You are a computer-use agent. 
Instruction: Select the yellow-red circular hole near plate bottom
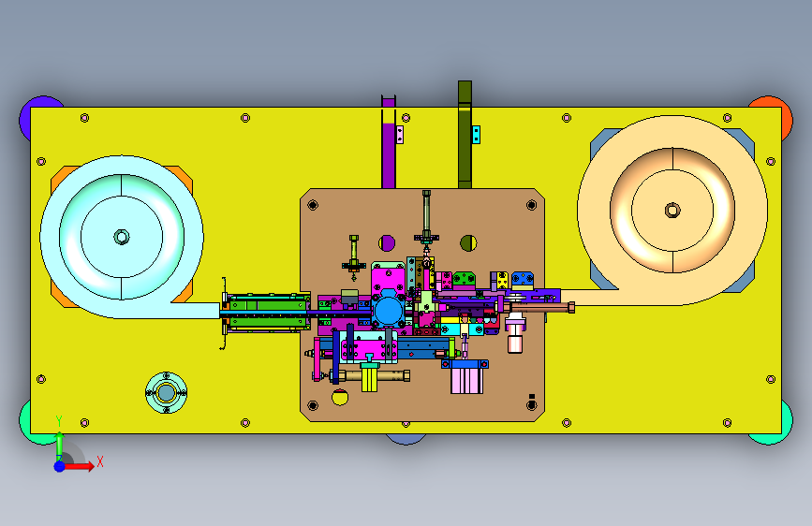(x=340, y=397)
